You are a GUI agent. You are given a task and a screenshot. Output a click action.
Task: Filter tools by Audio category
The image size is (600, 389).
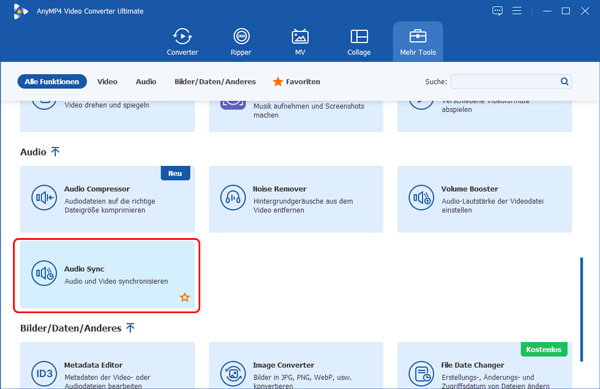(x=146, y=81)
